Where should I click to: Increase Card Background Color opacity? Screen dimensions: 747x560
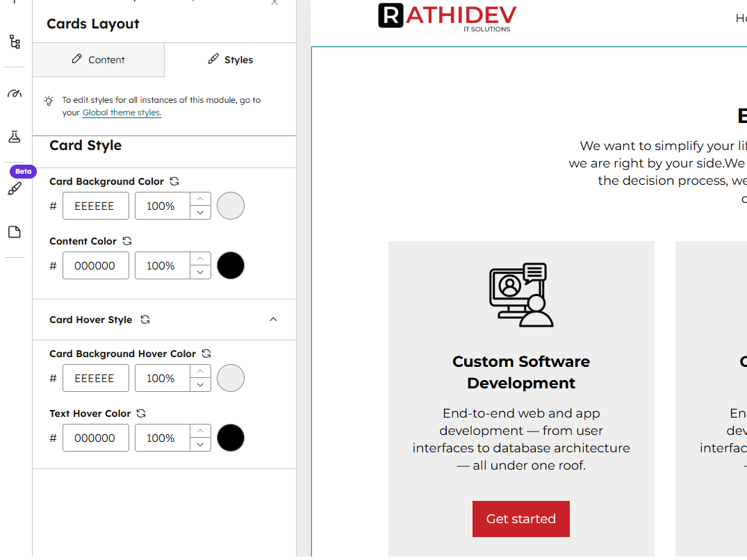coord(201,199)
